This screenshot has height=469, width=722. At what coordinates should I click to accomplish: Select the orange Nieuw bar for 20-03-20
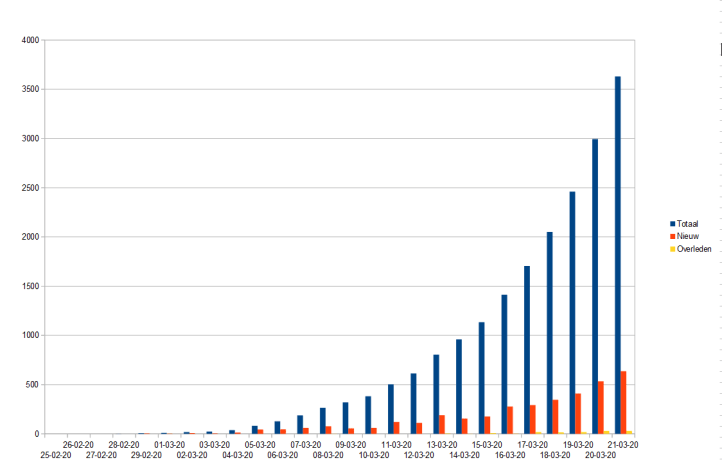click(x=601, y=408)
